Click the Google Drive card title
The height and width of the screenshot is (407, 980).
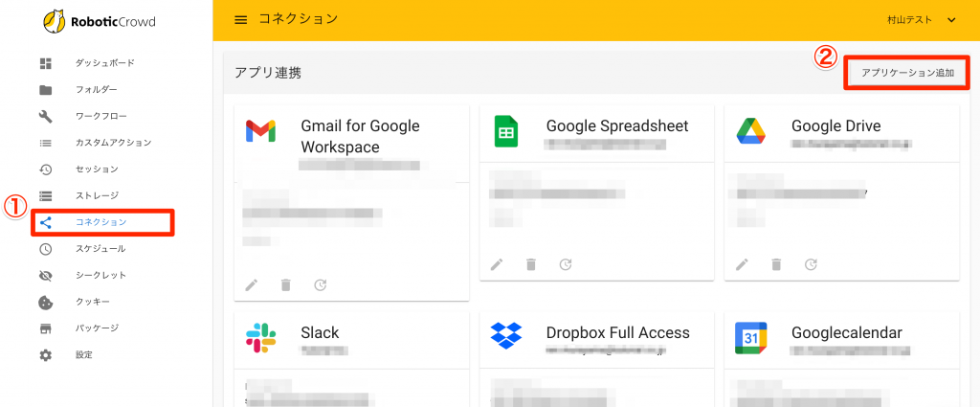pyautogui.click(x=836, y=125)
